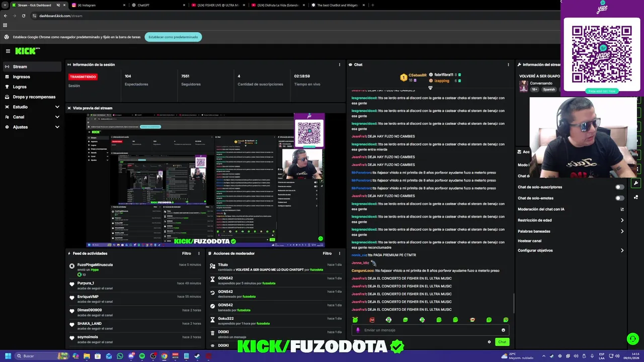Toggle Chat de solo-suscriptores switch

620,187
